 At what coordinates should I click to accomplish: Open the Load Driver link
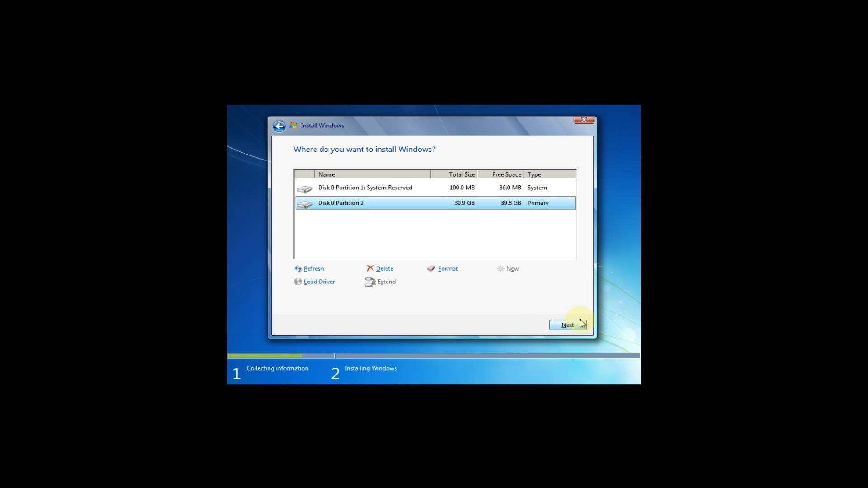point(319,282)
